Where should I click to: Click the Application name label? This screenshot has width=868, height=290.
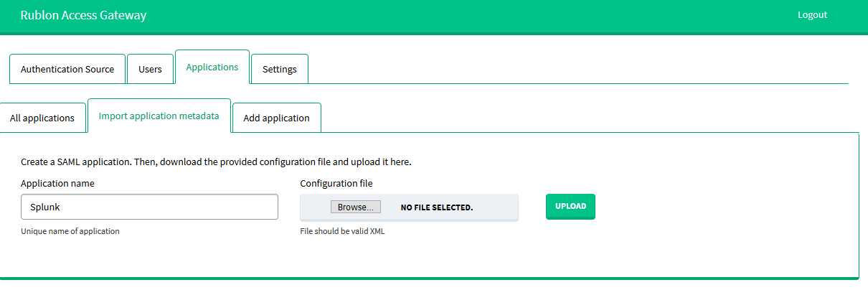(x=57, y=184)
